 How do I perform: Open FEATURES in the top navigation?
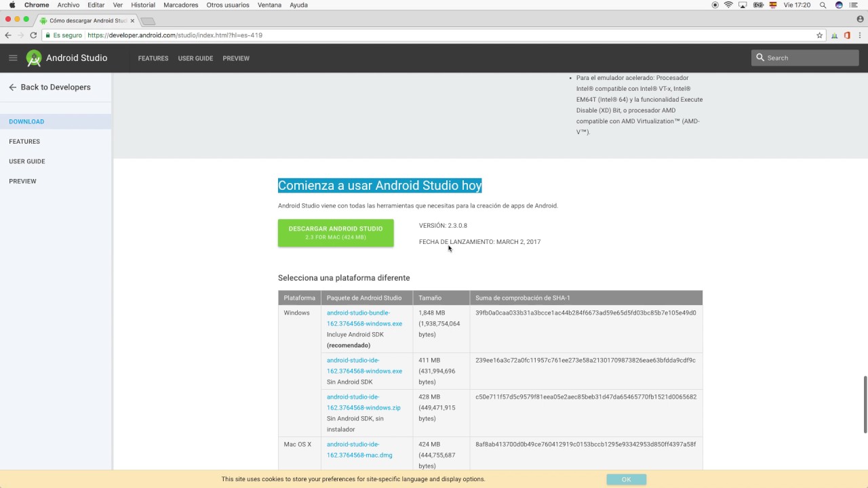[153, 58]
